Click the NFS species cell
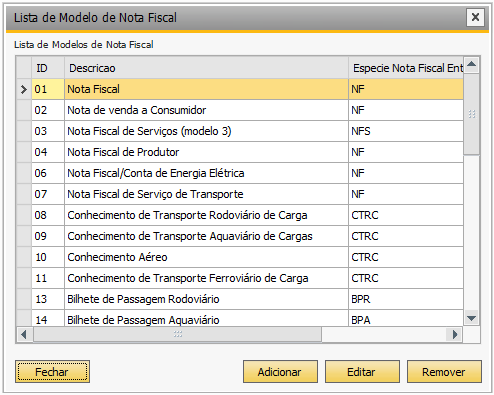Viewport: 494px width, 395px height. pos(406,131)
